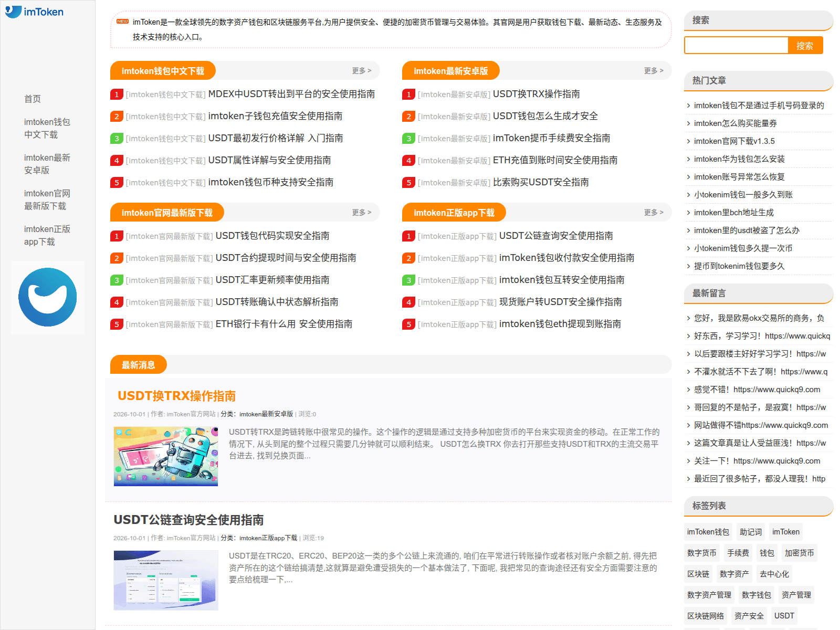Click rank 2 badge beside USDT合约提现时间 article
The width and height of the screenshot is (840, 630).
[x=117, y=258]
